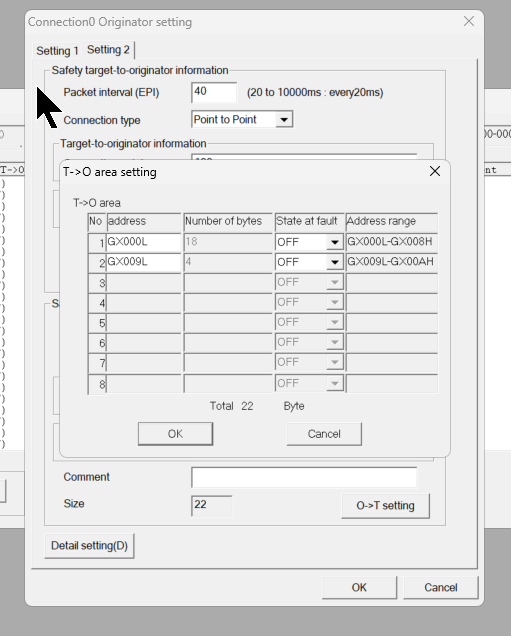Click the 'State at fault' column header

click(x=309, y=221)
